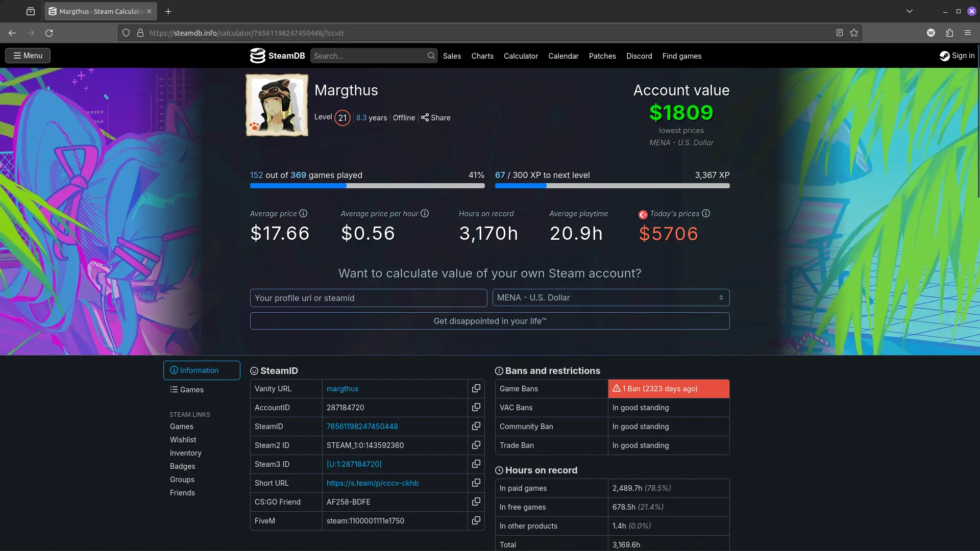The image size is (980, 551).
Task: Click the Margthus avatar image
Action: [277, 105]
